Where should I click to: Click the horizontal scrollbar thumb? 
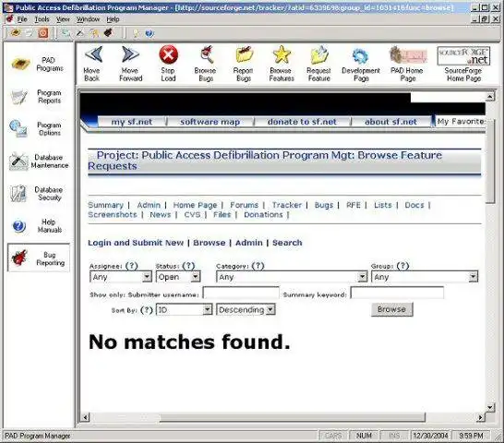click(x=293, y=417)
